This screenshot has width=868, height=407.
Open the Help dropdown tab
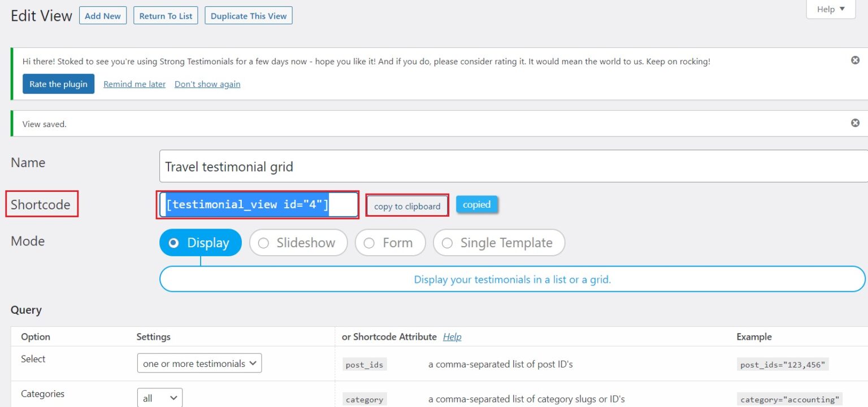[830, 10]
